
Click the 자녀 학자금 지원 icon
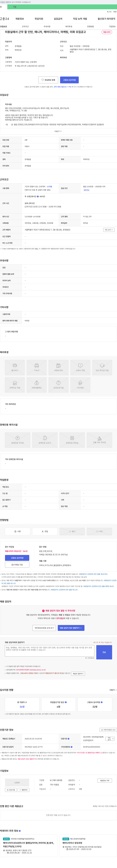tap(102, 368)
